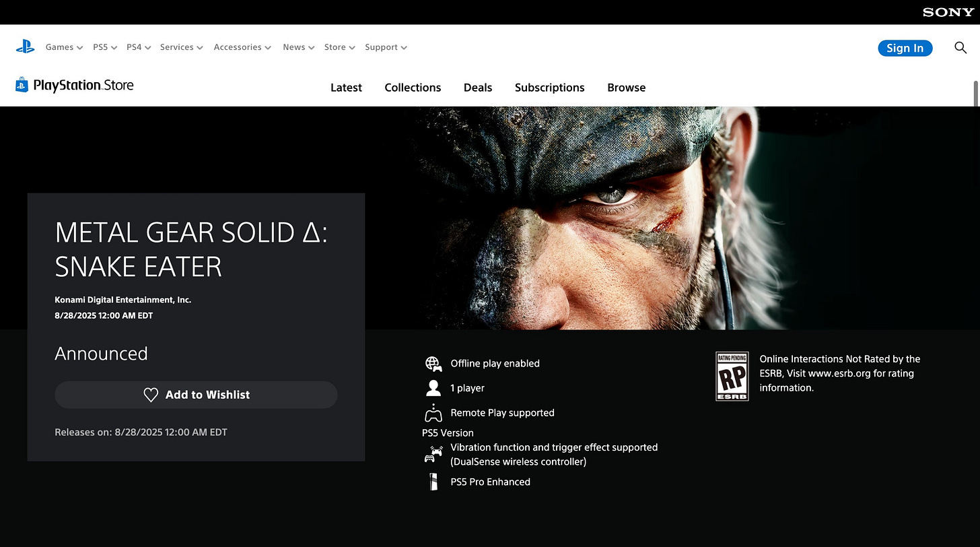The height and width of the screenshot is (547, 980).
Task: Expand the Games dropdown menu
Action: pos(64,47)
